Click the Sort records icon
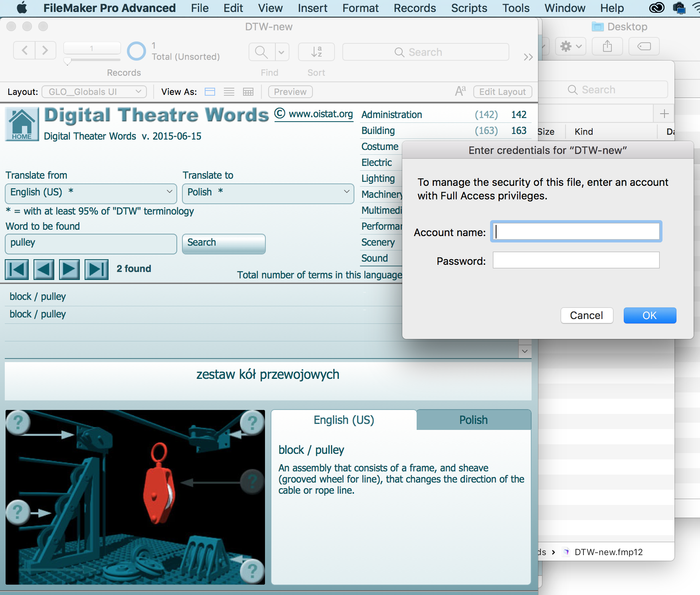Screen dimensions: 700x595 [316, 52]
